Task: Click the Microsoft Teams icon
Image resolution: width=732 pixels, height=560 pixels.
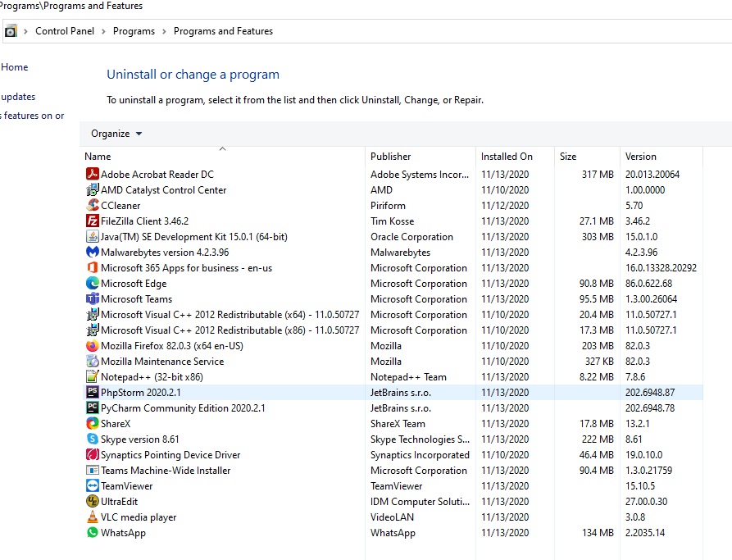Action: pyautogui.click(x=93, y=298)
